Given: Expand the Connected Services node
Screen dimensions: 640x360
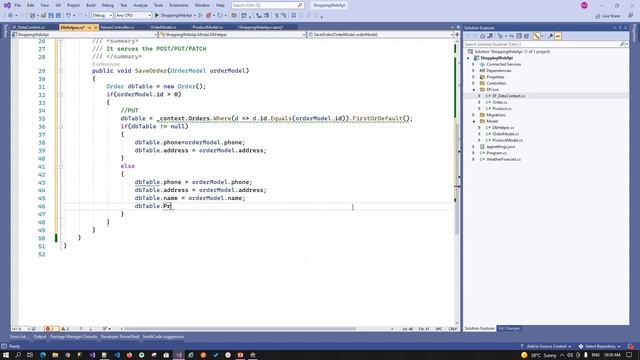Looking at the screenshot, I should pyautogui.click(x=473, y=64).
